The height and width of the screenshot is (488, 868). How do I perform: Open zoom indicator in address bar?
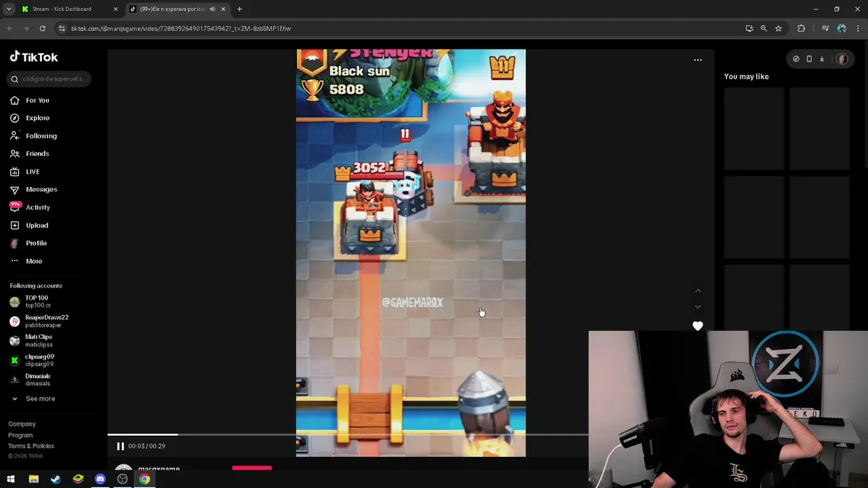pyautogui.click(x=764, y=28)
